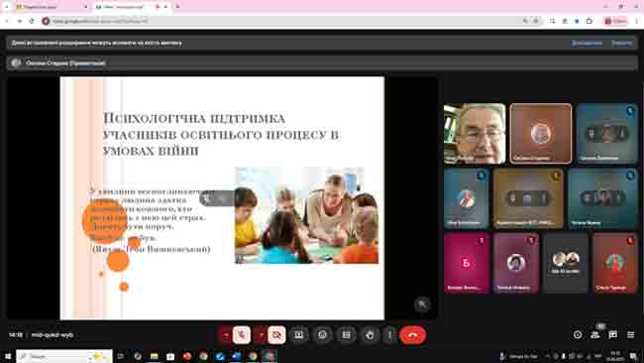
Task: Open the Chrome extensions puzzle icon
Action: coord(590,21)
